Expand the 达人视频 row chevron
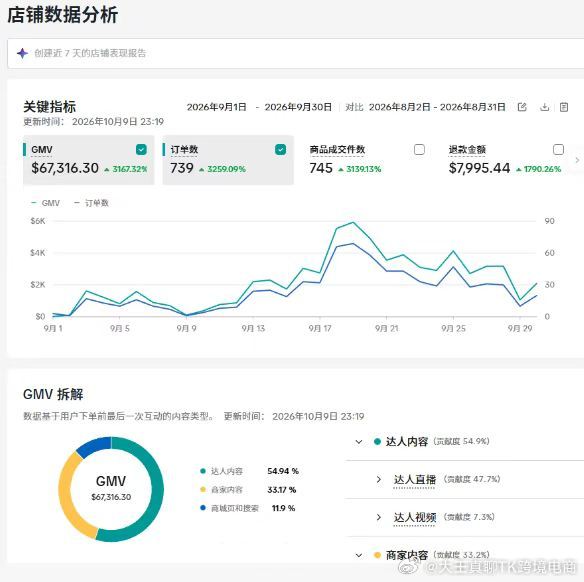This screenshot has height=582, width=584. click(378, 517)
